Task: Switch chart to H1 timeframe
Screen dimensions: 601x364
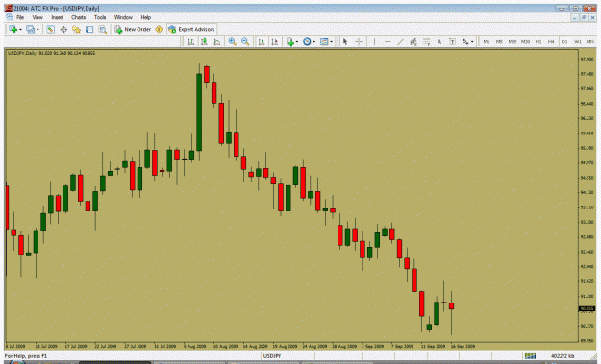Action: [x=538, y=41]
